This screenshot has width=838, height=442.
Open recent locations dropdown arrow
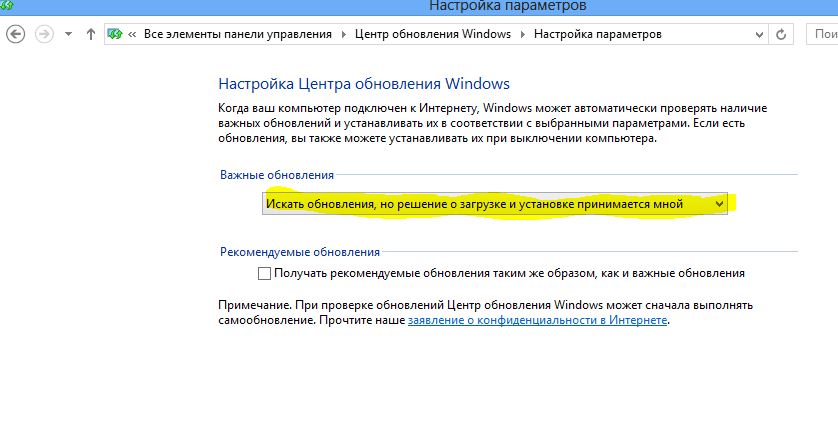[68, 34]
